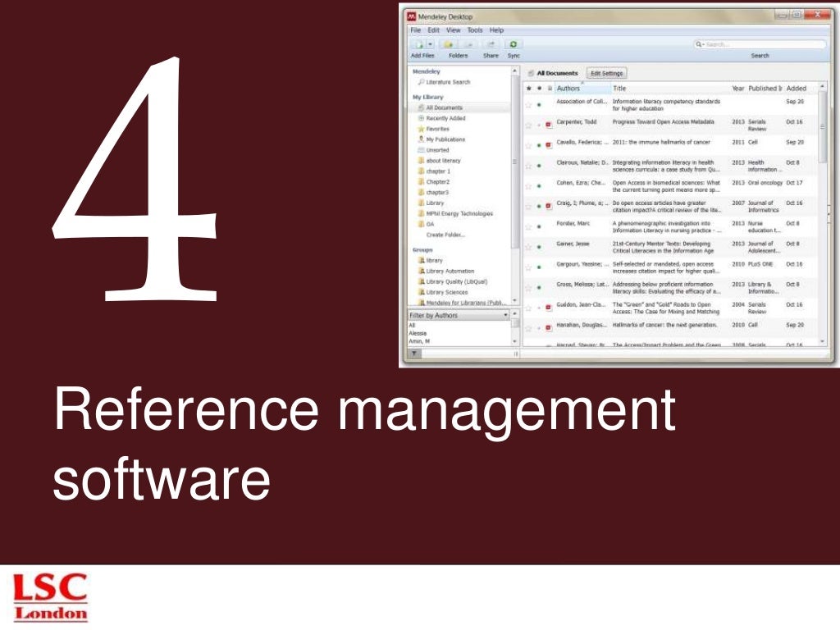
Task: Toggle favorite star for Carpenter, Todd row
Action: (529, 126)
